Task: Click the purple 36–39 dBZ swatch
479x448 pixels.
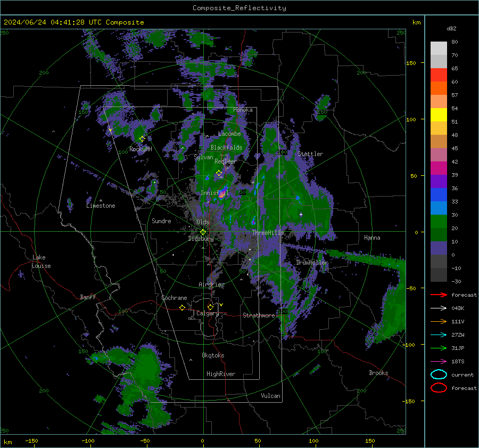Action: pyautogui.click(x=439, y=181)
